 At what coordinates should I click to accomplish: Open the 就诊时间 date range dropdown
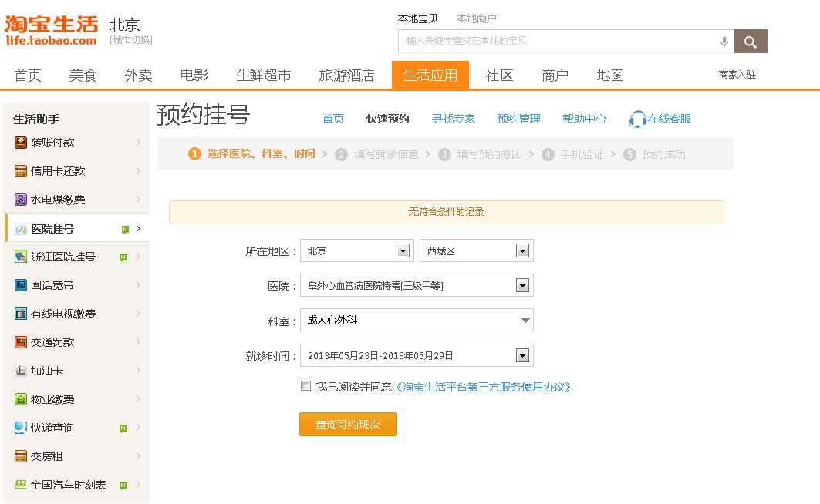[x=521, y=355]
